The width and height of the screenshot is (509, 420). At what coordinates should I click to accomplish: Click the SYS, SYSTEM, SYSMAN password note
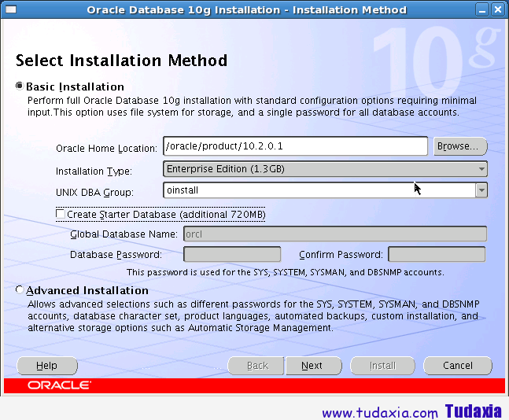(x=286, y=272)
